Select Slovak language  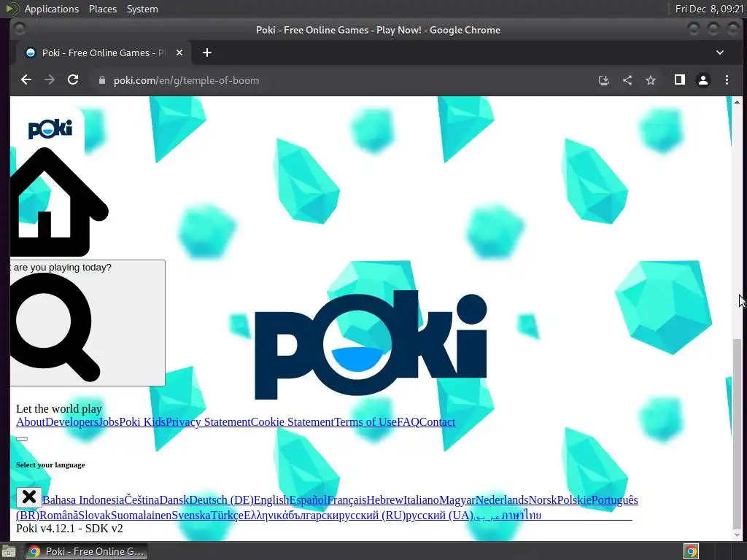pyautogui.click(x=94, y=516)
